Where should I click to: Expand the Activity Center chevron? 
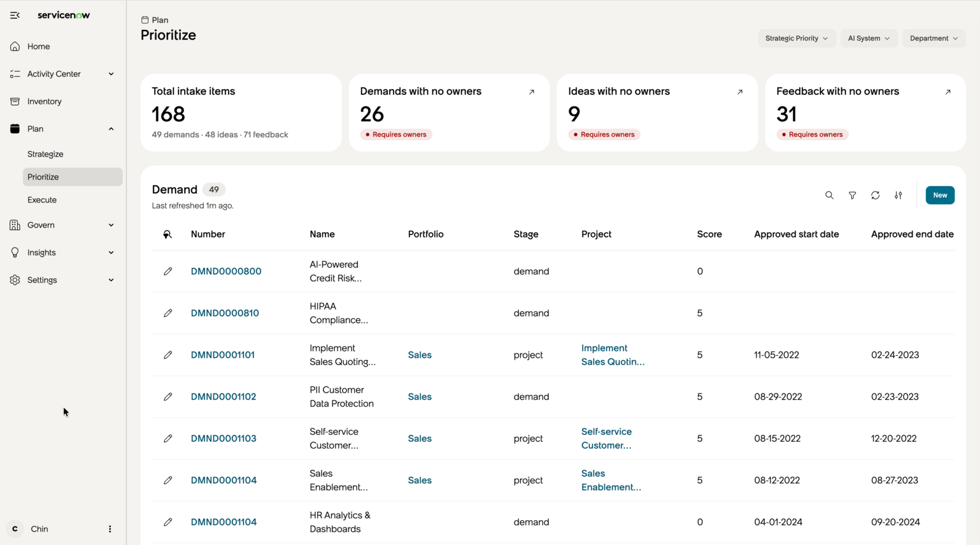pos(111,74)
